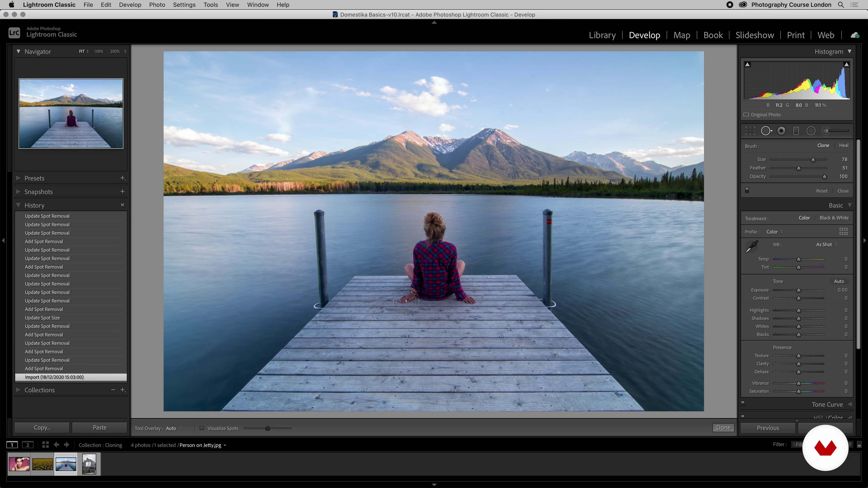Screen dimensions: 868x488
Task: Open the Photo menu
Action: tap(157, 5)
